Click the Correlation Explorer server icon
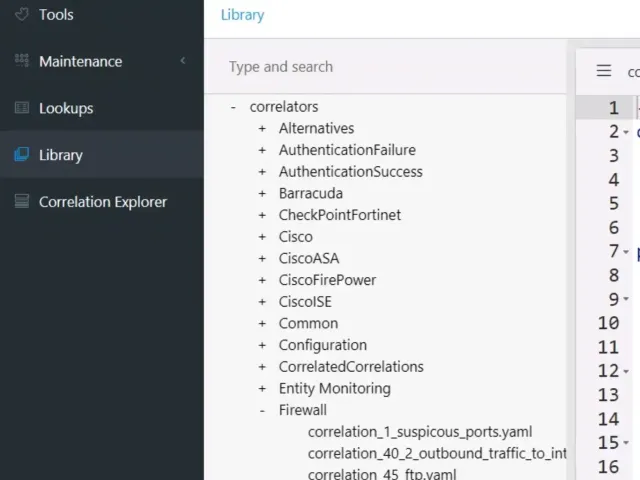This screenshot has height=480, width=640. tap(22, 201)
